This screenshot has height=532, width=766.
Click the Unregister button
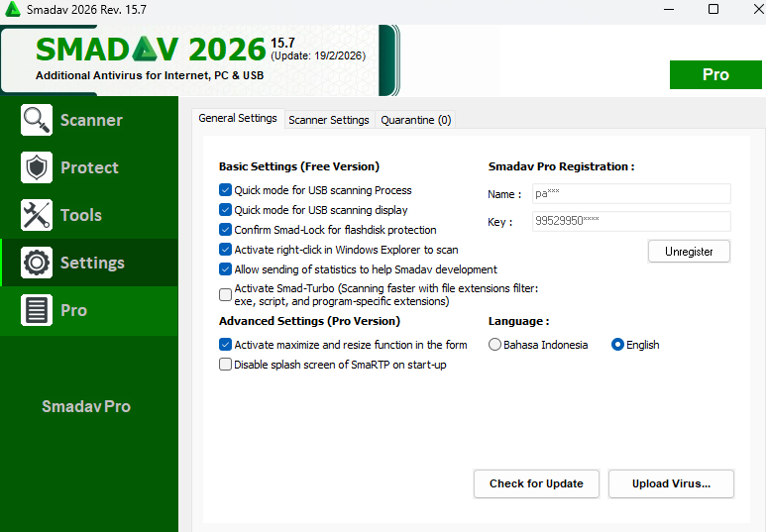[x=689, y=252]
